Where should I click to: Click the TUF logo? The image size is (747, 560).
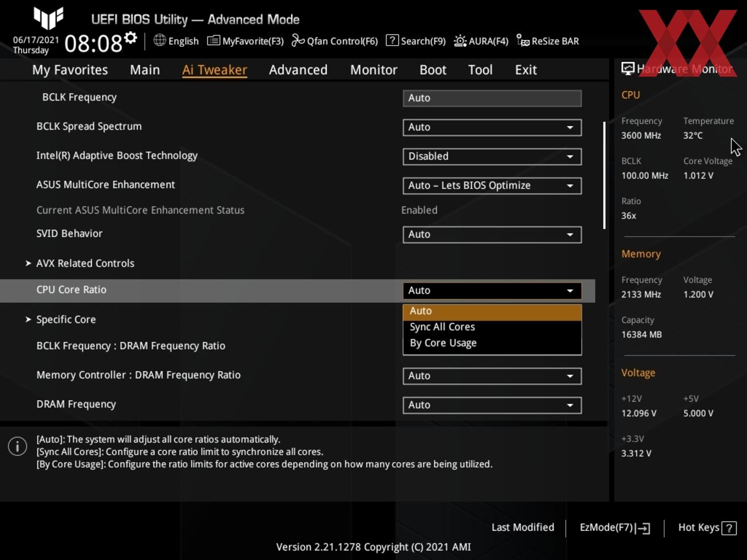pos(48,18)
